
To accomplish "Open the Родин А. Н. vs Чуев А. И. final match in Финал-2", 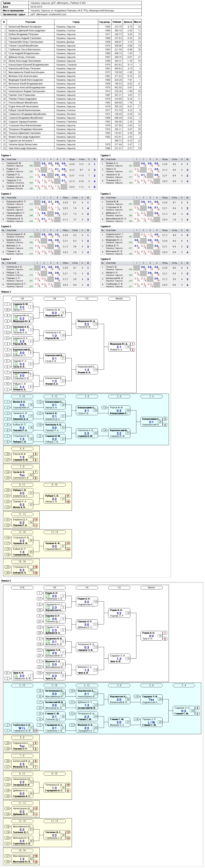I will tap(152, 635).
